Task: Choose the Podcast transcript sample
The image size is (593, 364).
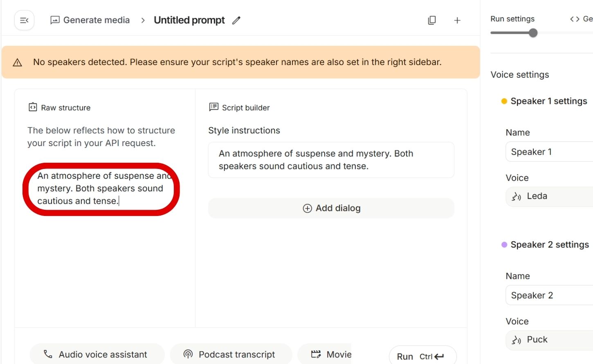Action: coord(231,354)
